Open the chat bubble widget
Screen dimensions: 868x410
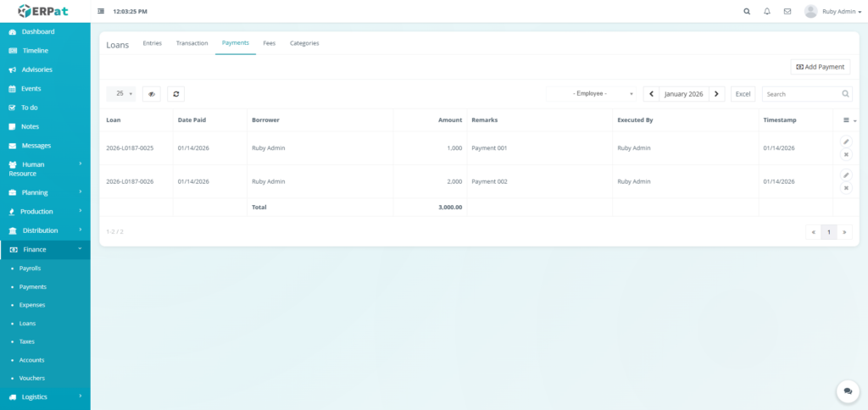tap(848, 391)
